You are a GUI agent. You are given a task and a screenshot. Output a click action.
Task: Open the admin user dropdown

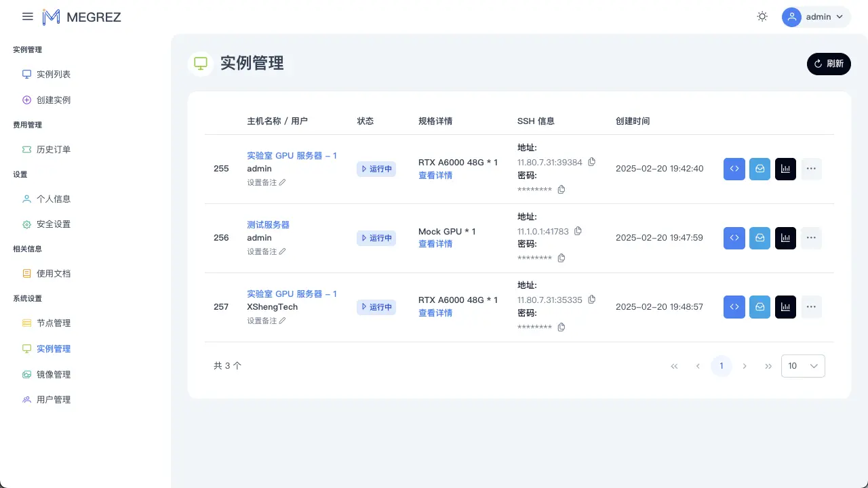click(x=816, y=17)
